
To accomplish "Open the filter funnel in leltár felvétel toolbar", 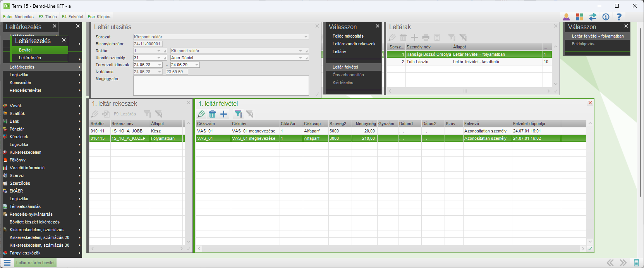I will click(238, 114).
